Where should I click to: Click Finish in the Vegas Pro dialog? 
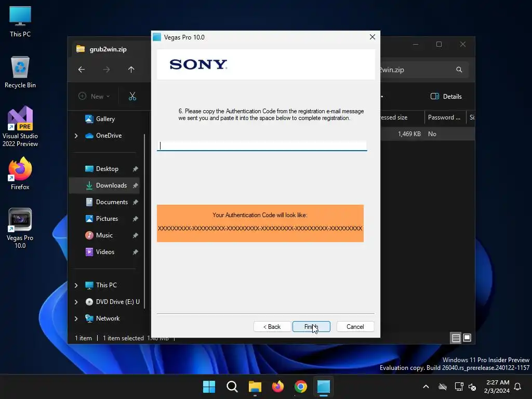(x=311, y=327)
